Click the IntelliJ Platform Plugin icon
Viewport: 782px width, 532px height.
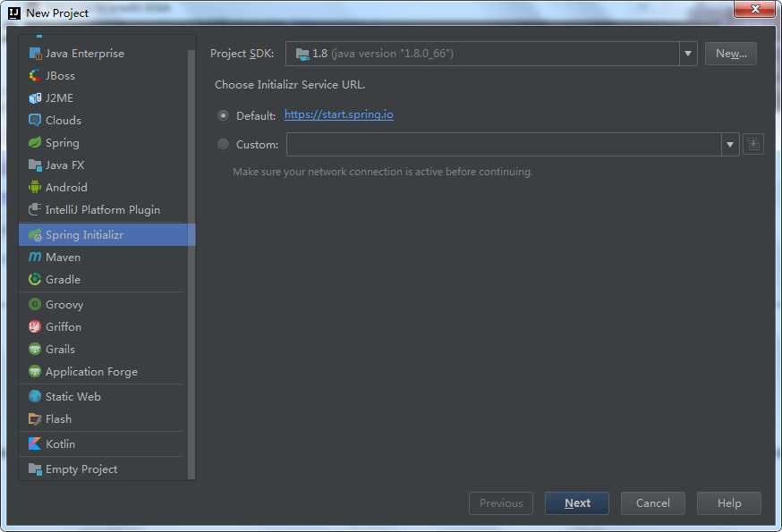pos(35,209)
